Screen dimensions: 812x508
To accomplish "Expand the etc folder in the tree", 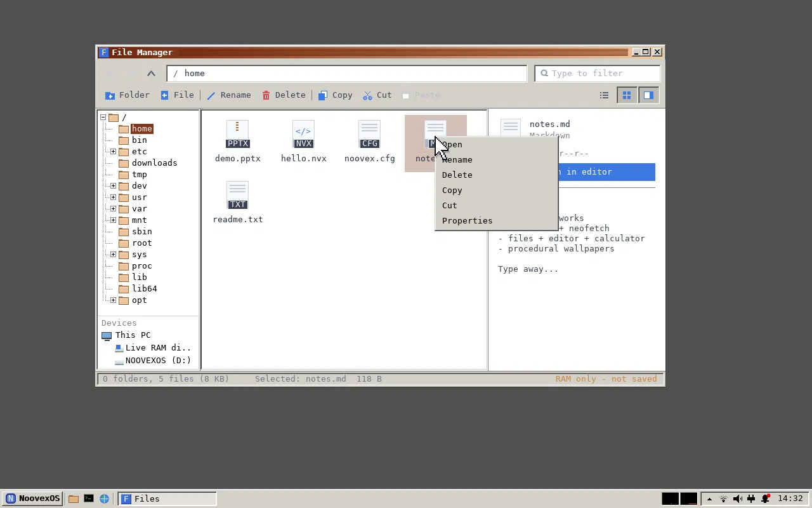I will pos(113,152).
